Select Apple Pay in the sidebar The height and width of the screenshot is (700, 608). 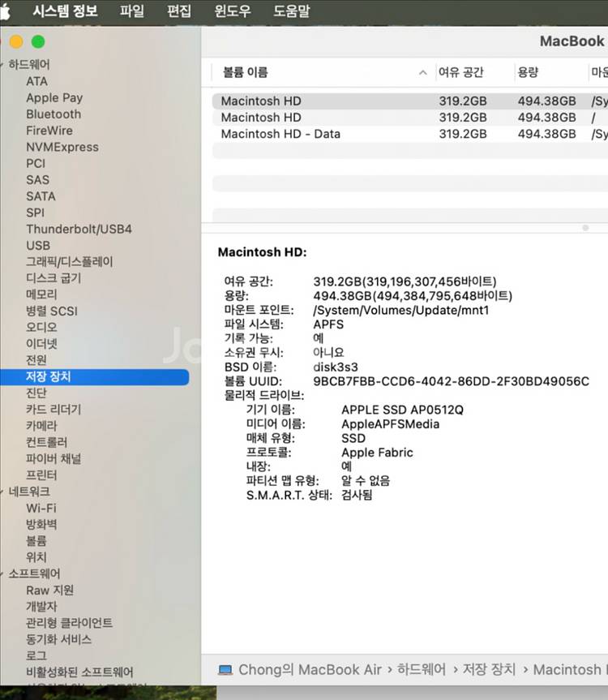(x=54, y=98)
